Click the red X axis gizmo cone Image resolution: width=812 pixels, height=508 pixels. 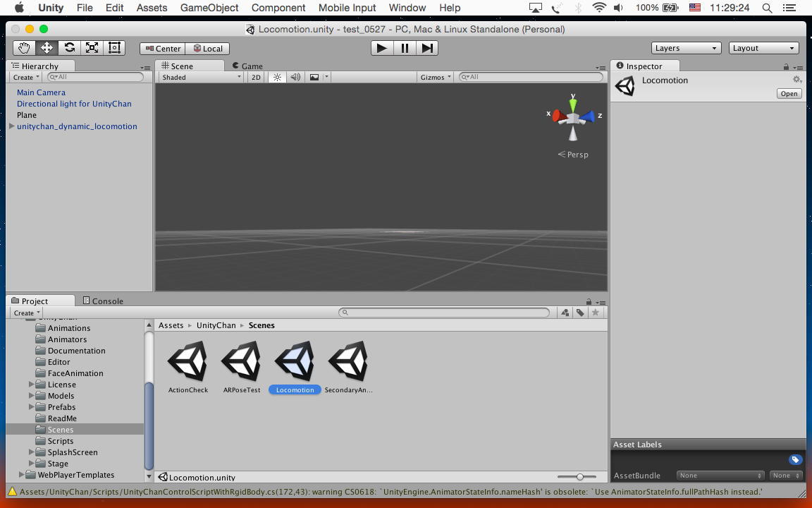559,116
